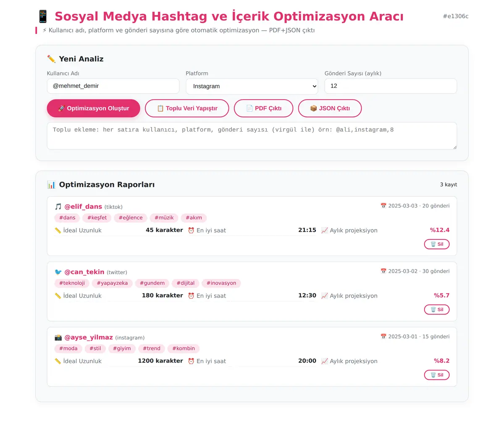504x421 pixels.
Task: Click the chart icon beside %5.7 projection
Action: click(324, 296)
